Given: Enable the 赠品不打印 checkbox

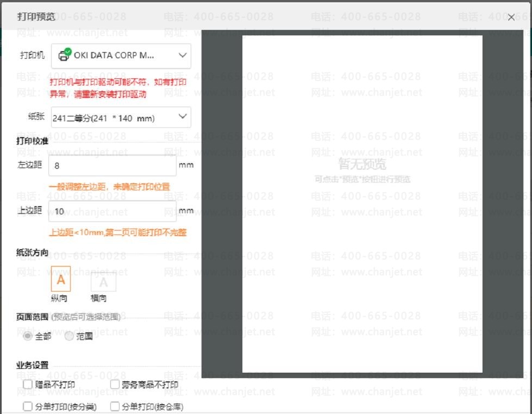Looking at the screenshot, I should tap(28, 385).
